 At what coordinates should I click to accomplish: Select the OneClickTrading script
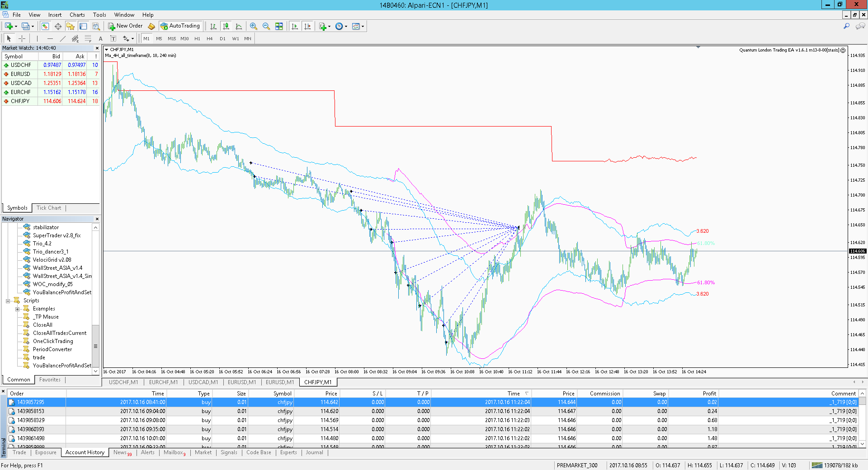tap(53, 341)
